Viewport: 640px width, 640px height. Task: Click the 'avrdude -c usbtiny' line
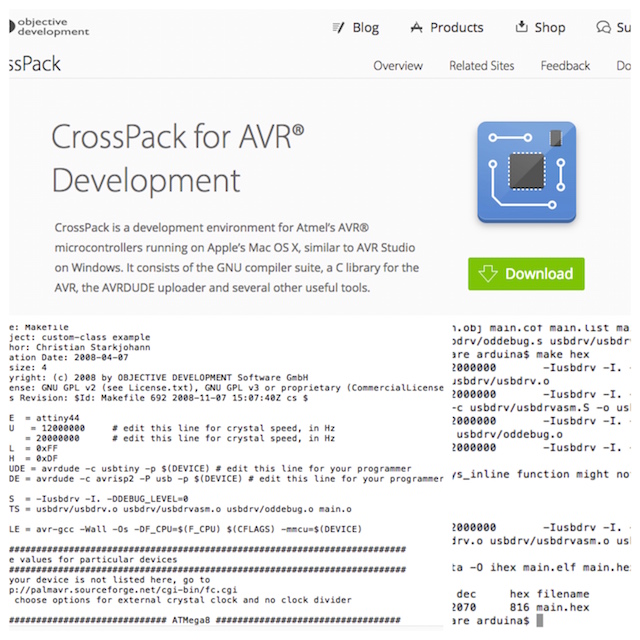pos(210,469)
